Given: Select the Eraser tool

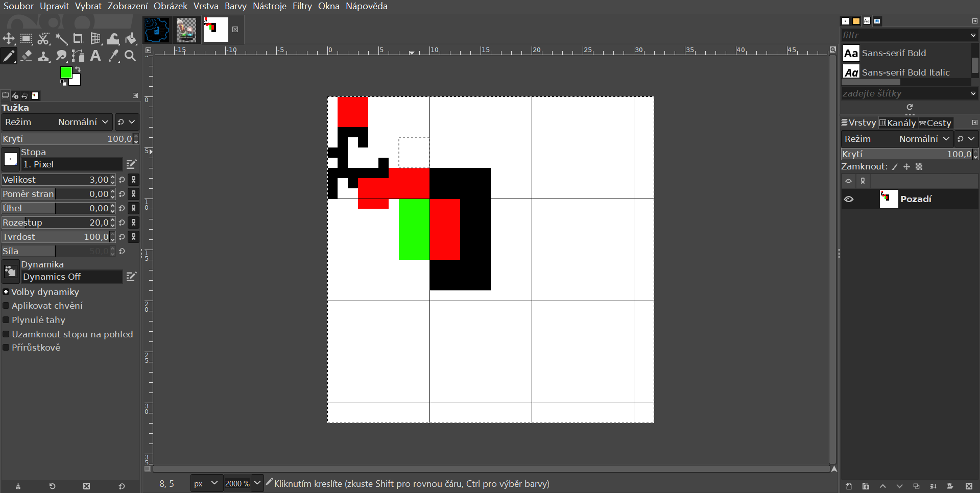Looking at the screenshot, I should tap(26, 56).
